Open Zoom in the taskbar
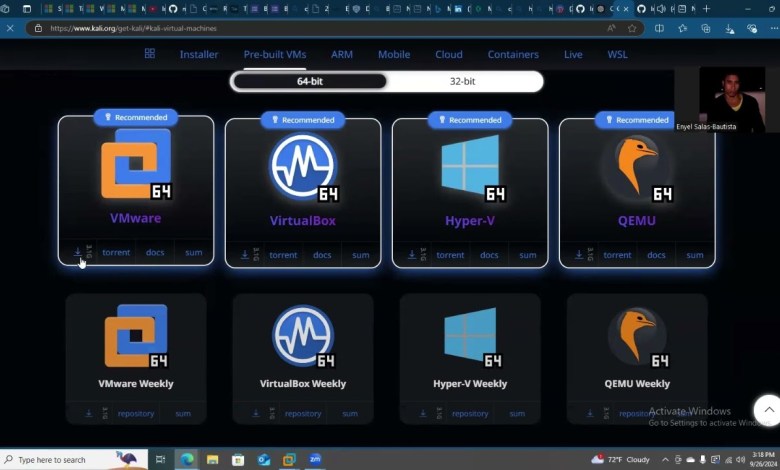Image resolution: width=780 pixels, height=470 pixels. point(315,459)
